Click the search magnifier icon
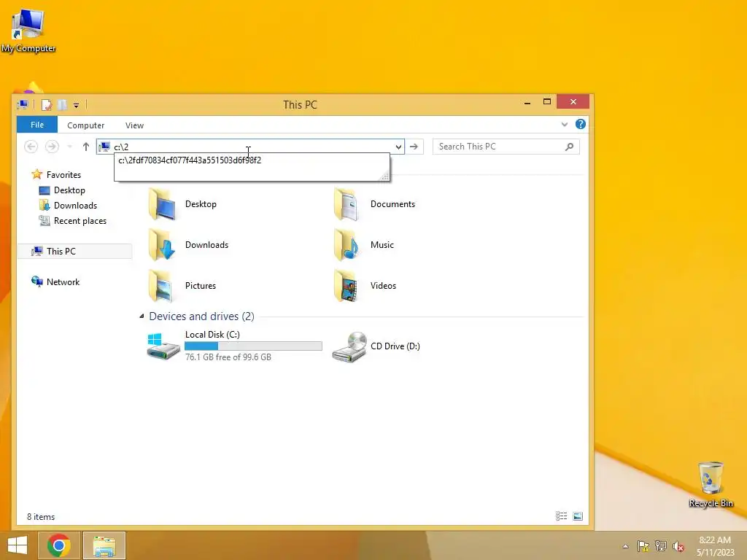The height and width of the screenshot is (560, 747). pos(569,147)
